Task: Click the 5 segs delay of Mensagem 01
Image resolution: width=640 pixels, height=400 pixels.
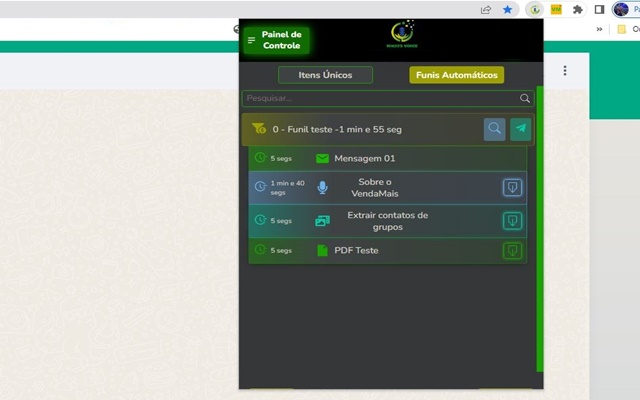Action: (x=281, y=158)
